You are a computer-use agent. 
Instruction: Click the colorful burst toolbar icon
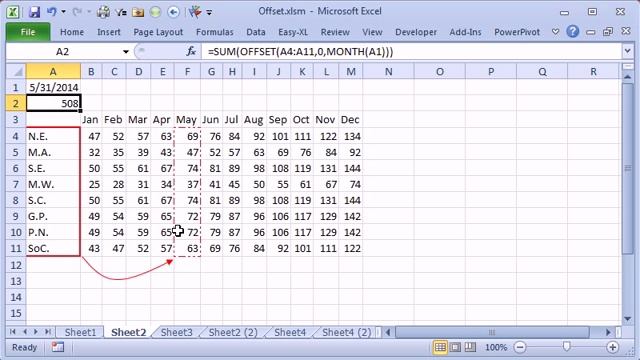click(195, 12)
